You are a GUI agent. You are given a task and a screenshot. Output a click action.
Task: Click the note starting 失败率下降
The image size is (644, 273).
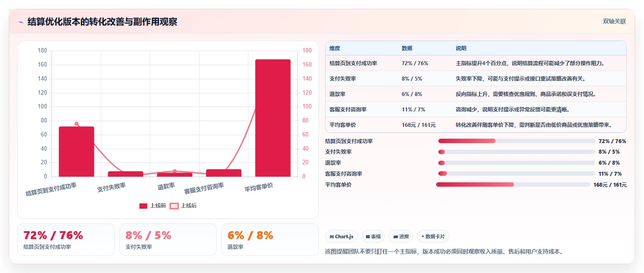point(520,79)
